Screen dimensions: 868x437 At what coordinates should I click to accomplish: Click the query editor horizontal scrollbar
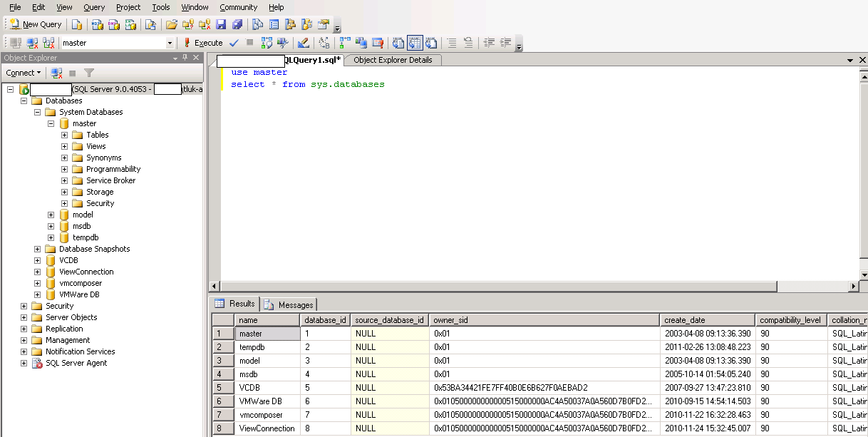point(499,287)
